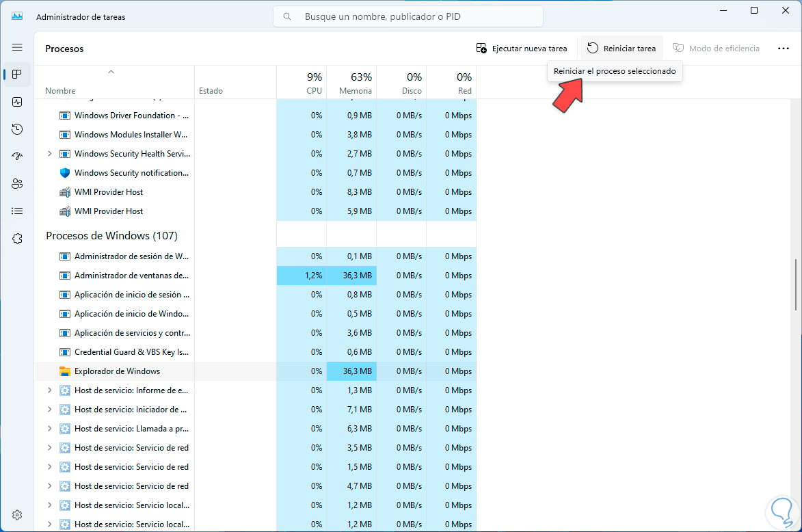Click the 1,2% CPU cell
This screenshot has height=532, width=802.
coord(302,275)
